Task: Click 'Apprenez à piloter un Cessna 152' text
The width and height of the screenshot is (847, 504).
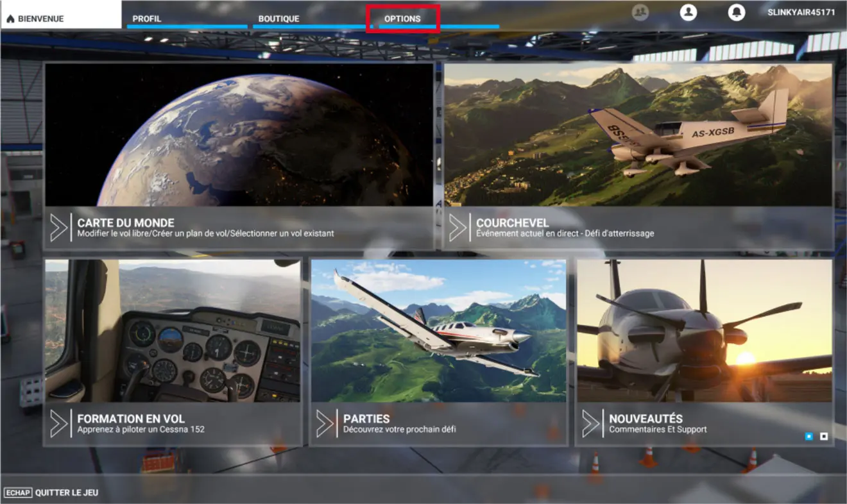Action: 141,429
